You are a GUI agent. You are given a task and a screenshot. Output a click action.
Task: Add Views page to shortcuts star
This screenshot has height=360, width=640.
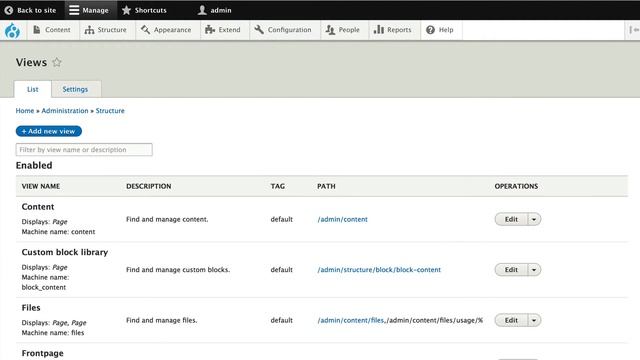coord(57,62)
